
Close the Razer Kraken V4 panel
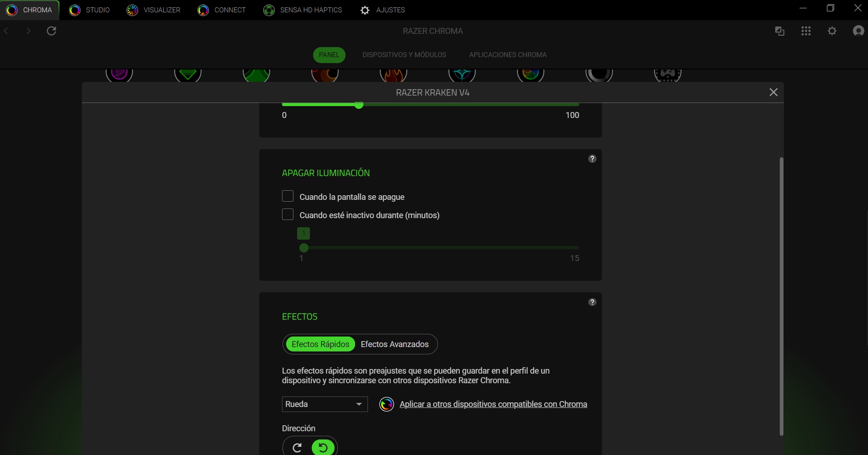(x=773, y=92)
